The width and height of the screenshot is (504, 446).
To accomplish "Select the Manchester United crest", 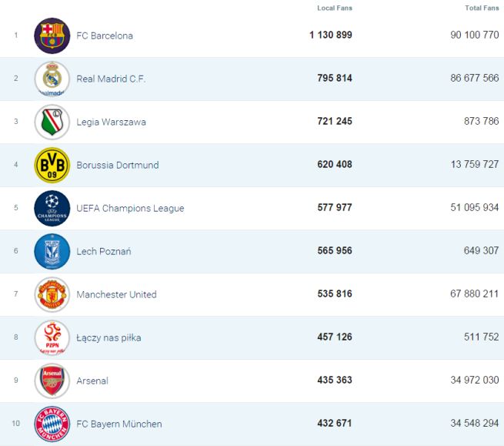I will (52, 294).
